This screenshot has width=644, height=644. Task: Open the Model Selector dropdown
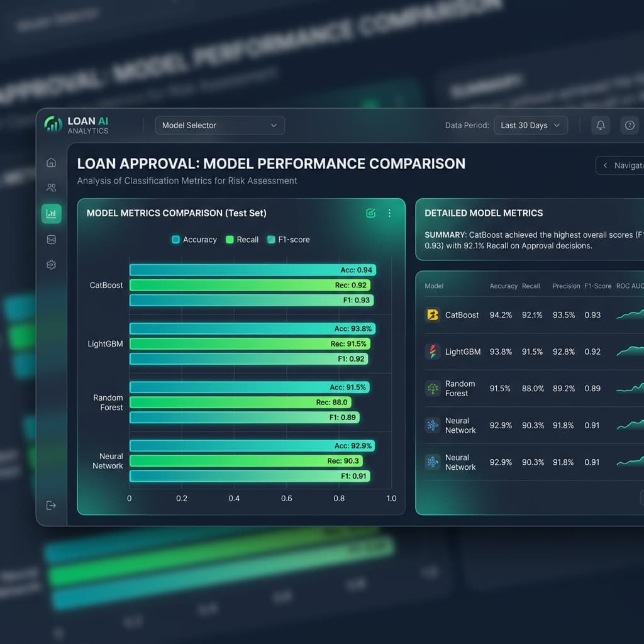click(x=219, y=125)
